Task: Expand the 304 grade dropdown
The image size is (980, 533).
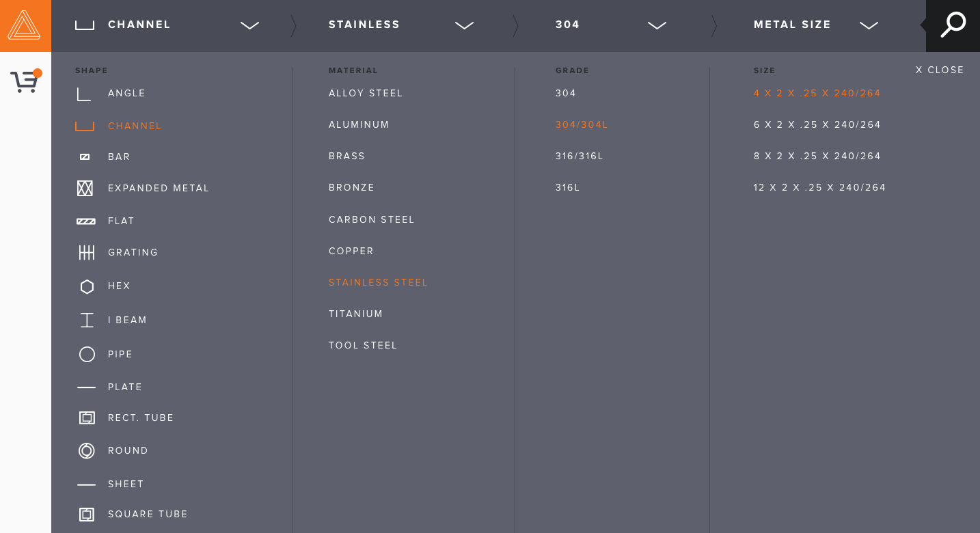Action: pos(657,25)
